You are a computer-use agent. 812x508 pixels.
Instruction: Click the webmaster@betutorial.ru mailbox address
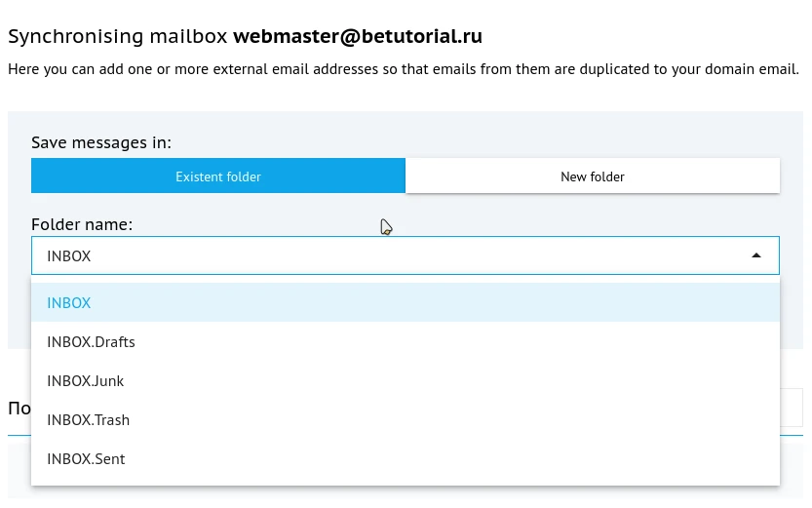click(x=358, y=37)
